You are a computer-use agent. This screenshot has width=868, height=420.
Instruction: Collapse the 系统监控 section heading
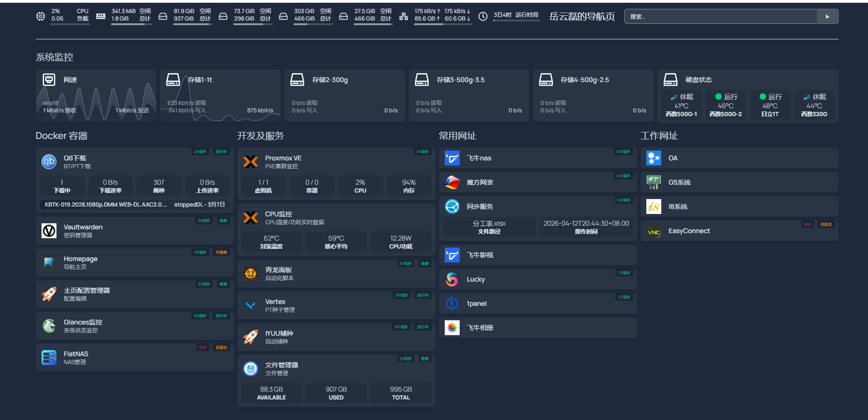pos(55,57)
